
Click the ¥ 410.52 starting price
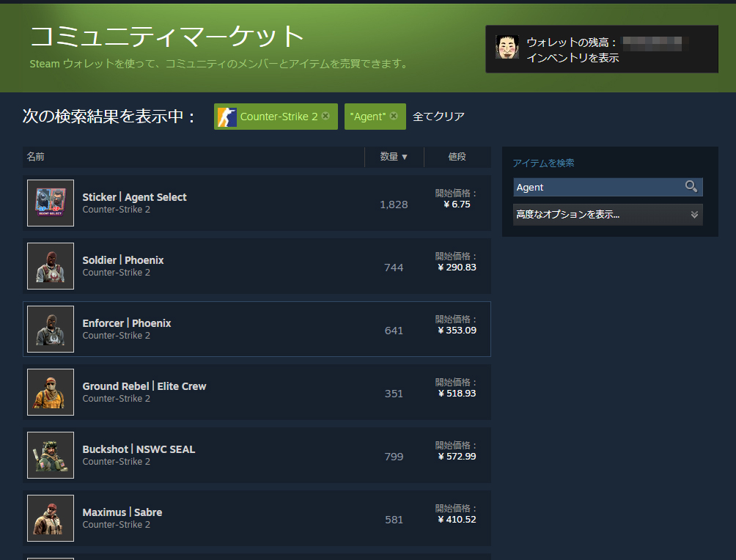(x=457, y=519)
